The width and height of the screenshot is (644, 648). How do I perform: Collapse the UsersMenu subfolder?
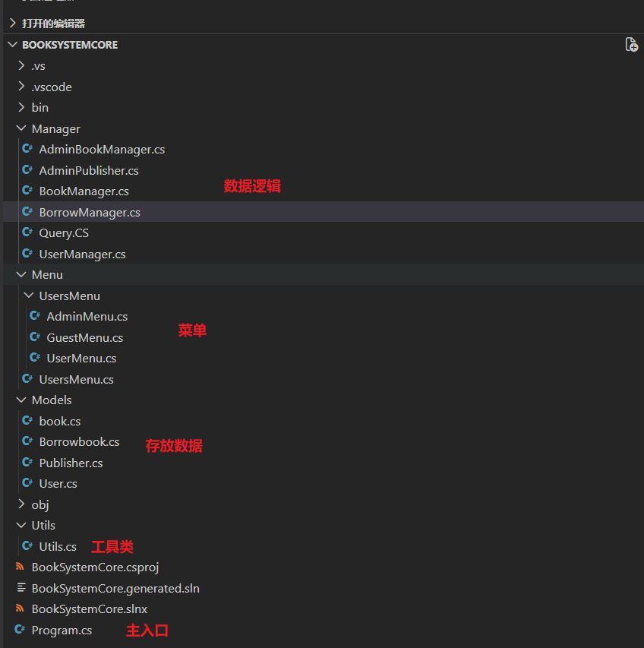click(29, 296)
